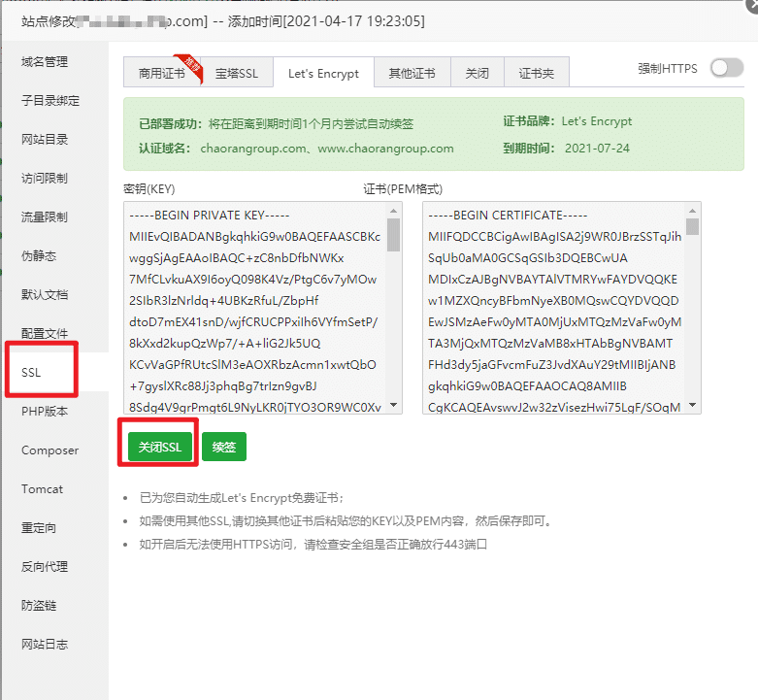Click the expiry date 2021-07-24
Screen dimensions: 758x700
coord(597,148)
